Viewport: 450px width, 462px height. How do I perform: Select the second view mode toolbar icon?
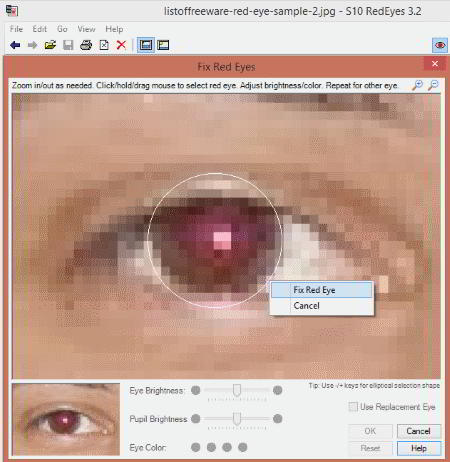163,45
